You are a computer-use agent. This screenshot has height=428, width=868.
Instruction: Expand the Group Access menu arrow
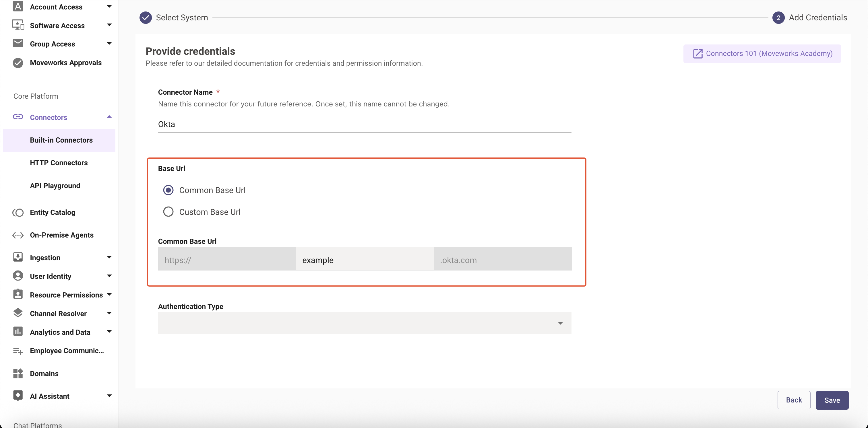(x=109, y=43)
